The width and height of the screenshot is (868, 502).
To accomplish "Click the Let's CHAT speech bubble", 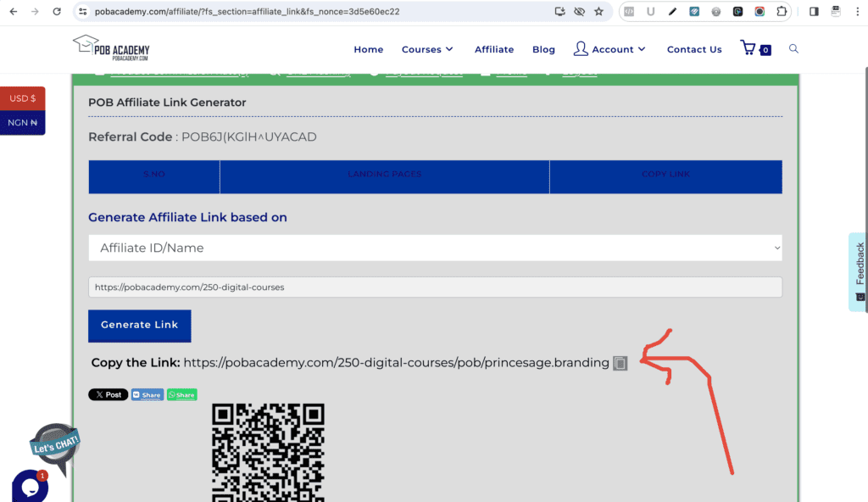I will (55, 445).
